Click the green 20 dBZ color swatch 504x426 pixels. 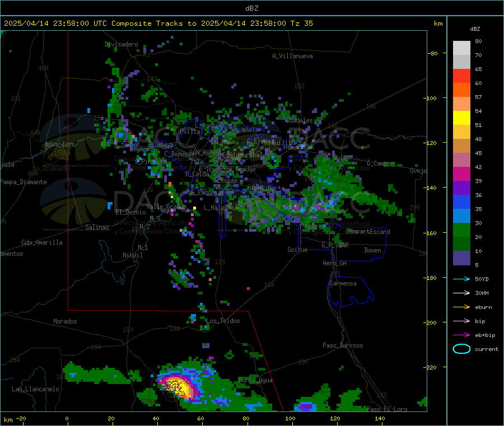point(461,230)
